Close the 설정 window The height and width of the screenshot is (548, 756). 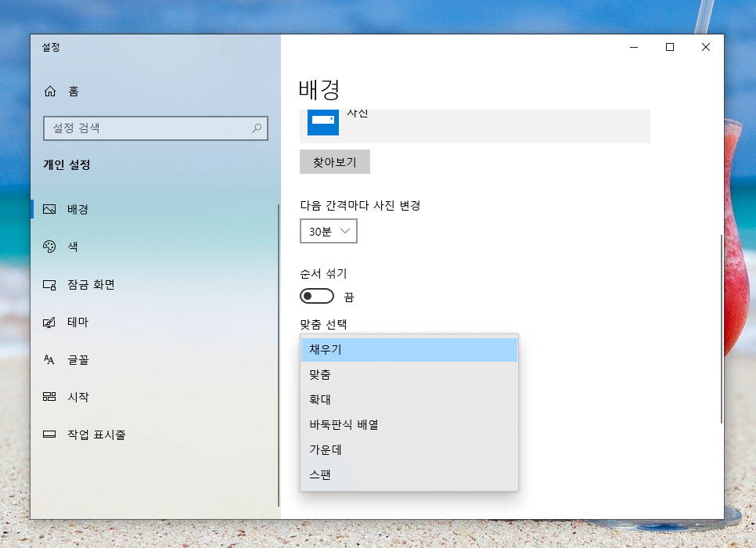point(706,47)
